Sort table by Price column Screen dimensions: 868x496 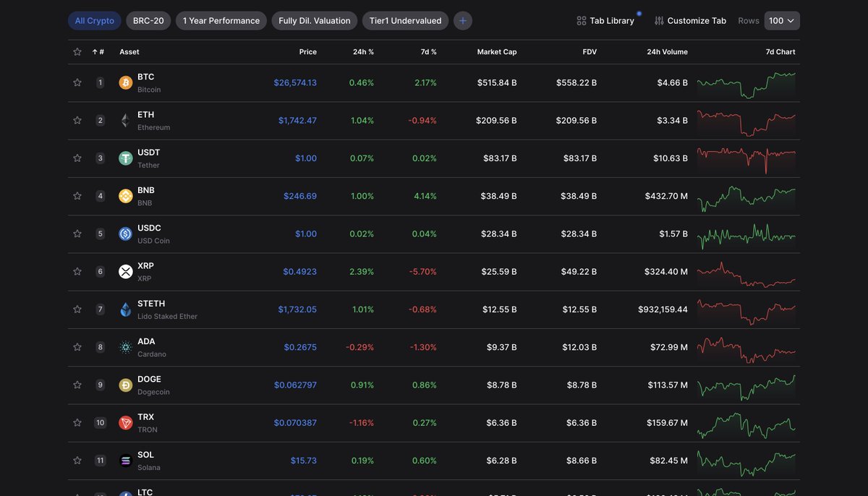pos(308,52)
